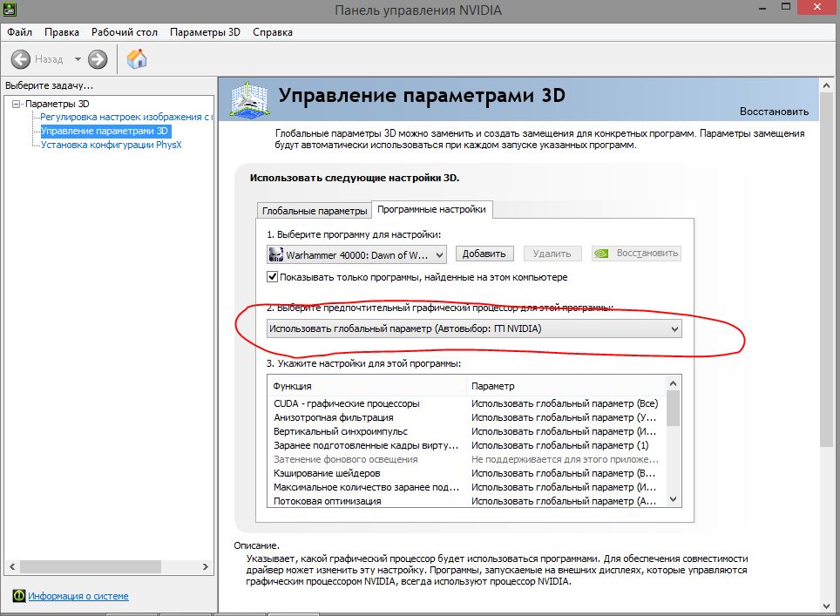
Task: Click the Восстановить link in header
Action: pyautogui.click(x=774, y=112)
